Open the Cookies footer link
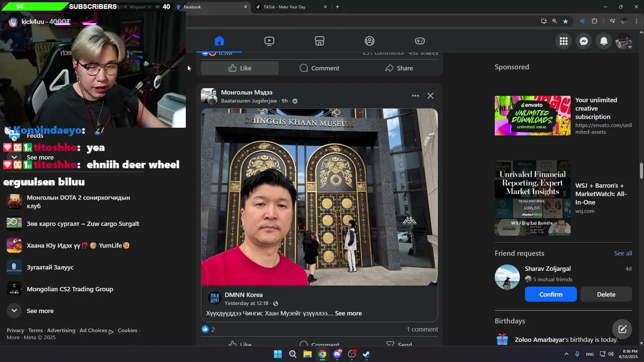644x362 pixels. point(127,330)
